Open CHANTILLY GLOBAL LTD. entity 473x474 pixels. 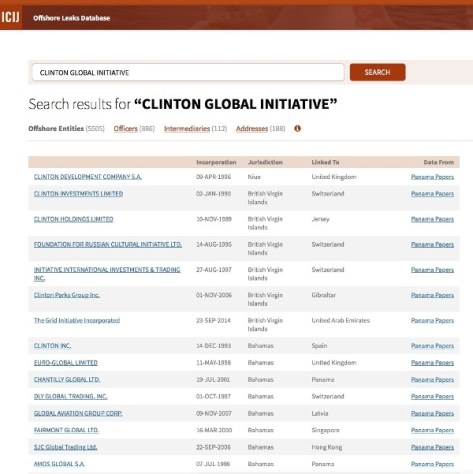pos(67,380)
